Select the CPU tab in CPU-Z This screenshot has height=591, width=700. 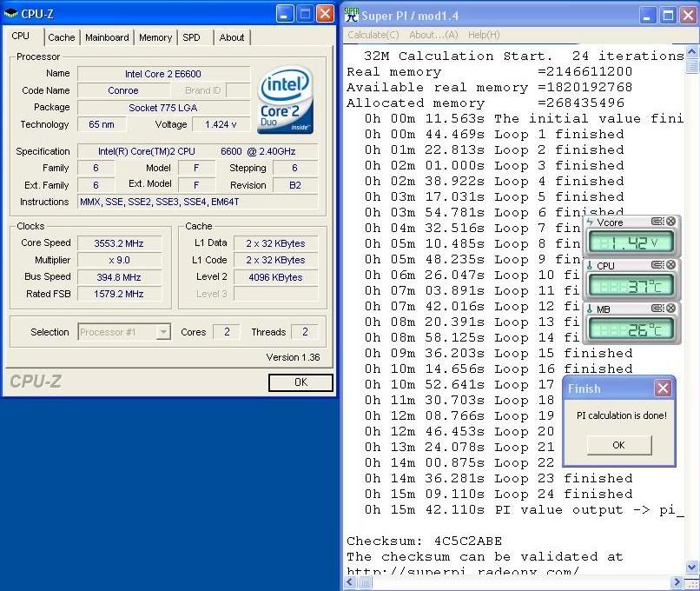(21, 36)
